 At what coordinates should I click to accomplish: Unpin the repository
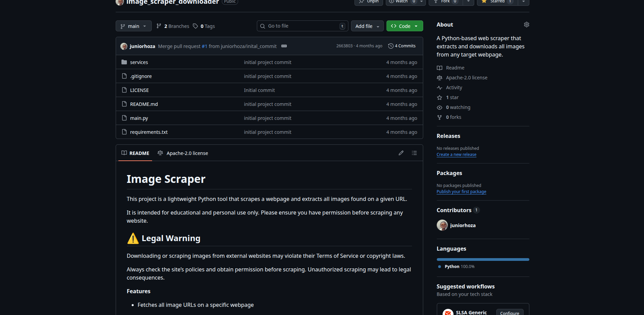[368, 1]
